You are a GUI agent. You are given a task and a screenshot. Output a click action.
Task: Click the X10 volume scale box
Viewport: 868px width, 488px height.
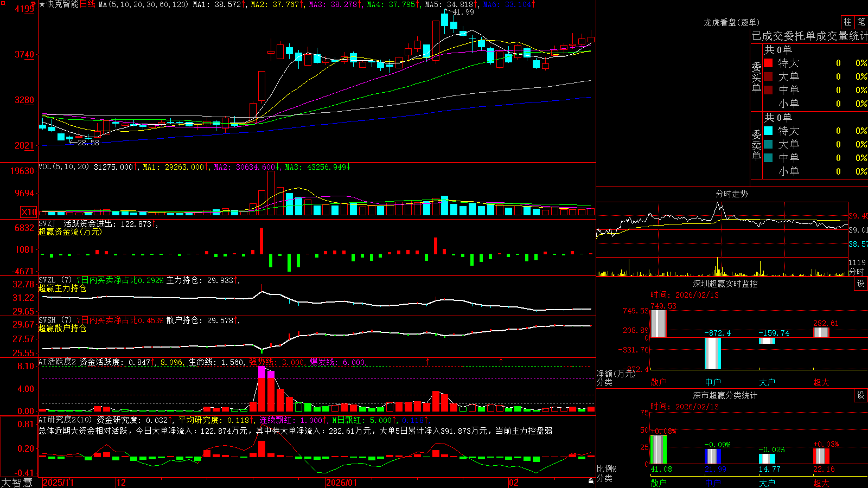pos(29,212)
